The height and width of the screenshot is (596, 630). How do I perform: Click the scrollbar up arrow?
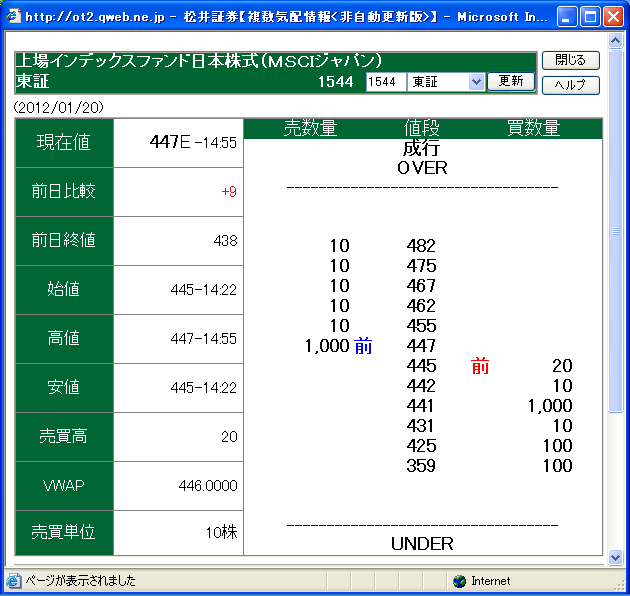point(616,44)
